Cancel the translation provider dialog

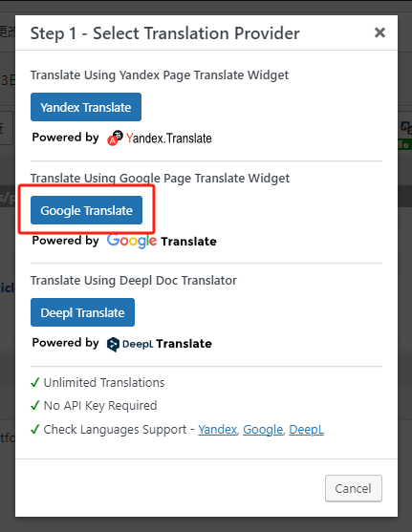click(x=354, y=488)
